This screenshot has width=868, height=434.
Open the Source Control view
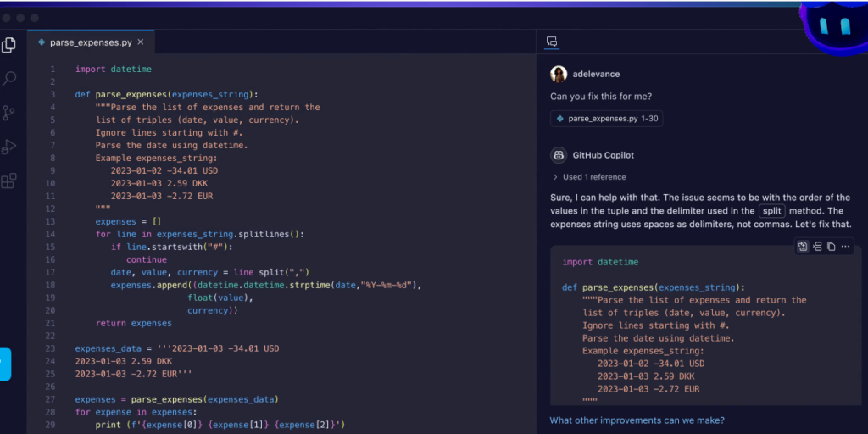tap(8, 113)
